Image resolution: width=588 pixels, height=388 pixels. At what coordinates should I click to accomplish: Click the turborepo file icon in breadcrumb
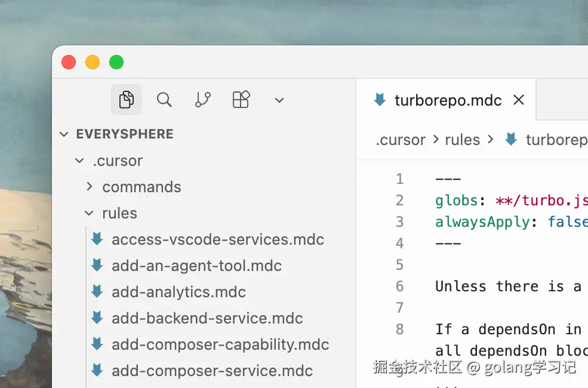pos(510,140)
